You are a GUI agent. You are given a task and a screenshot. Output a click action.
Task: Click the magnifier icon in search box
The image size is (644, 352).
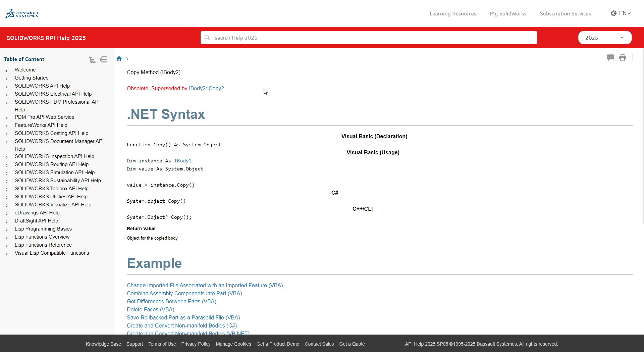tap(207, 38)
